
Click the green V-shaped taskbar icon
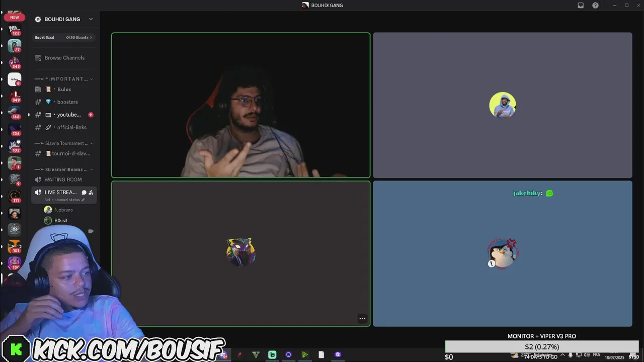point(256,354)
